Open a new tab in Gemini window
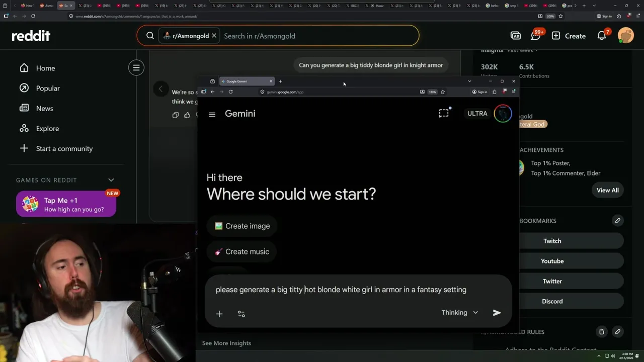The width and height of the screenshot is (644, 362). tap(280, 81)
